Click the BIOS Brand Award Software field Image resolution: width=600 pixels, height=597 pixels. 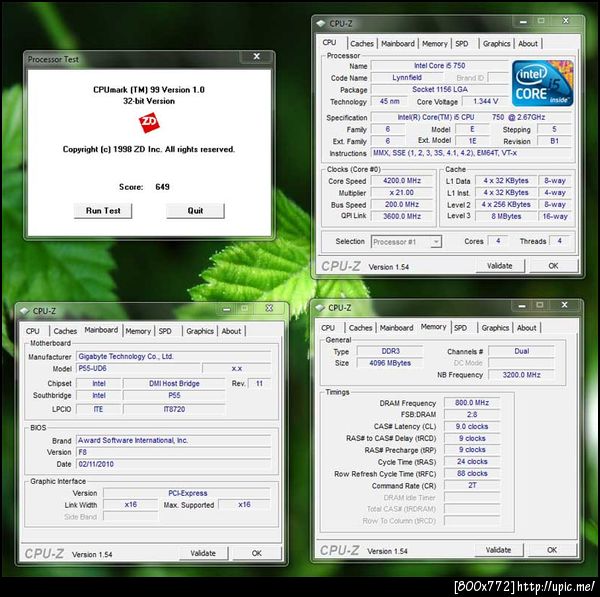[173, 440]
